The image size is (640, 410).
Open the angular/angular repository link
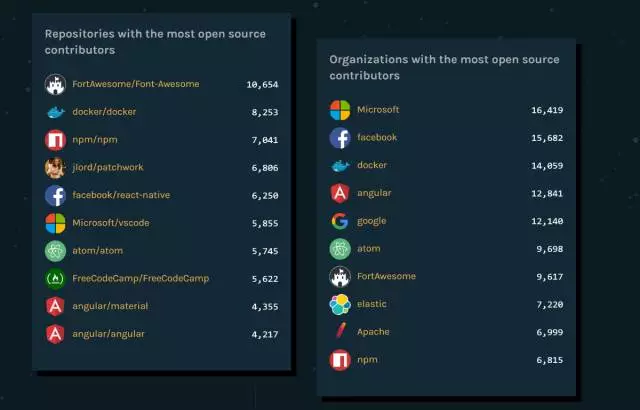coord(108,334)
